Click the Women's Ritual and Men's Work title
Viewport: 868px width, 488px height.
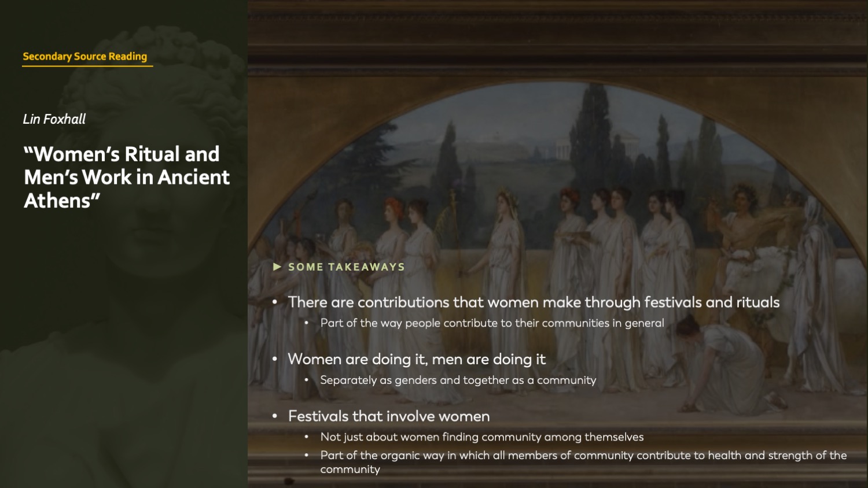127,177
